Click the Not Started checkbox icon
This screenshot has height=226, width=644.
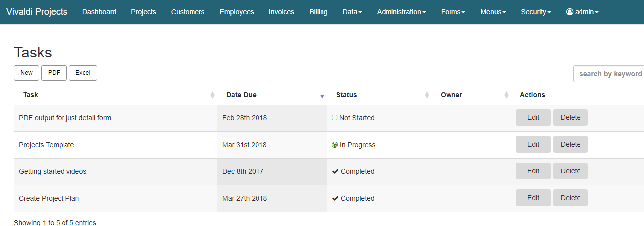point(334,118)
